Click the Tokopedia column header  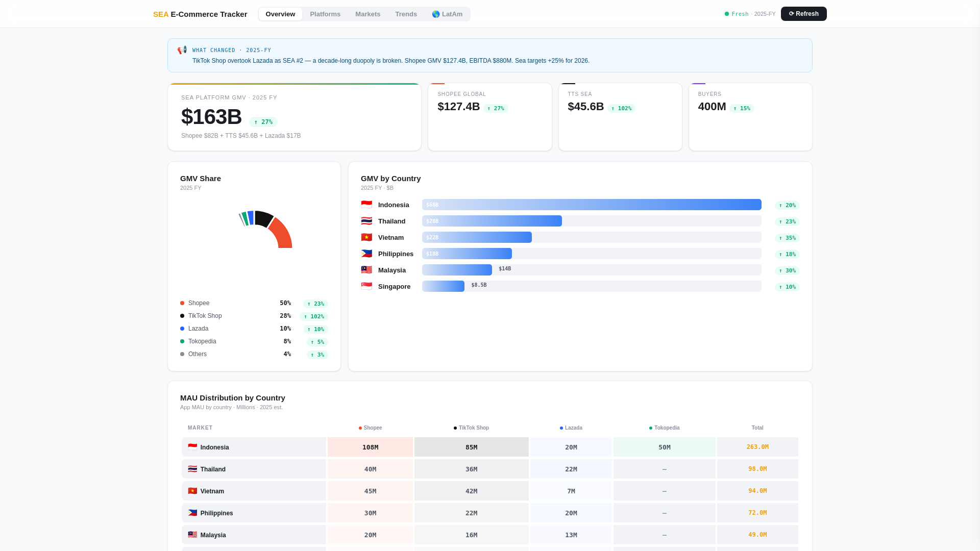click(x=664, y=428)
